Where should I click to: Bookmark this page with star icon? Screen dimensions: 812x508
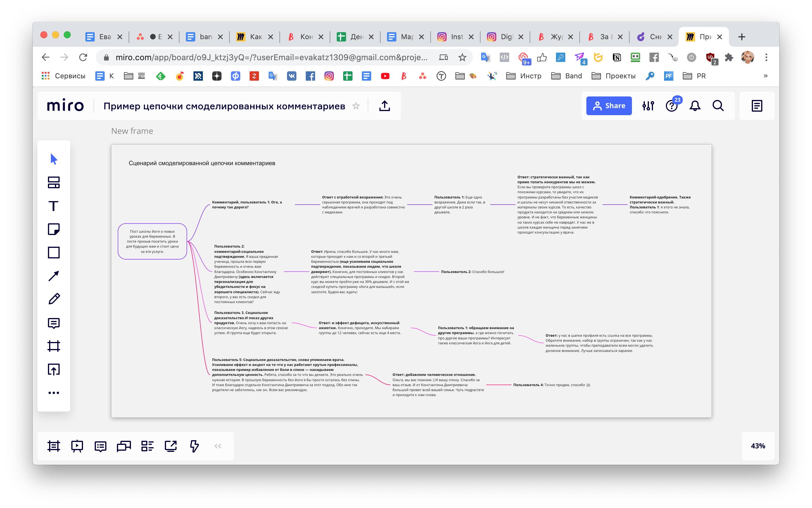tap(462, 58)
